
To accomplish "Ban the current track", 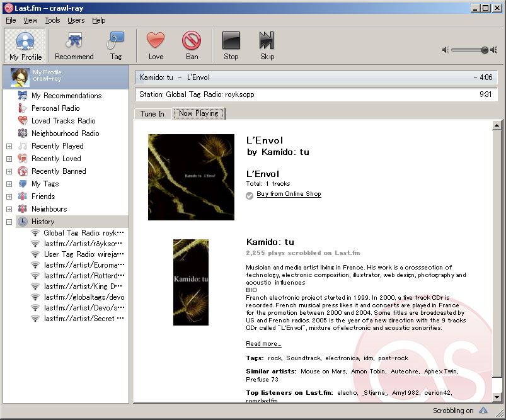I will 192,45.
